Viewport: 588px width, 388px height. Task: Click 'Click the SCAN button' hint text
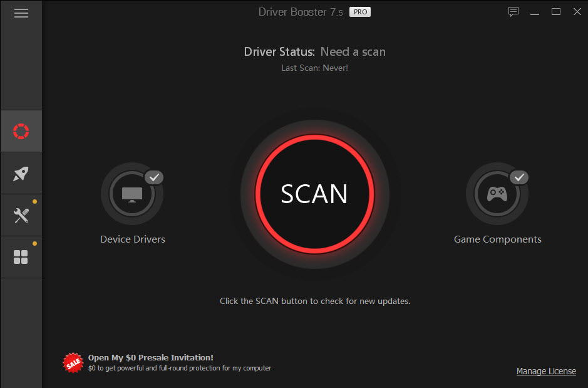(x=314, y=301)
